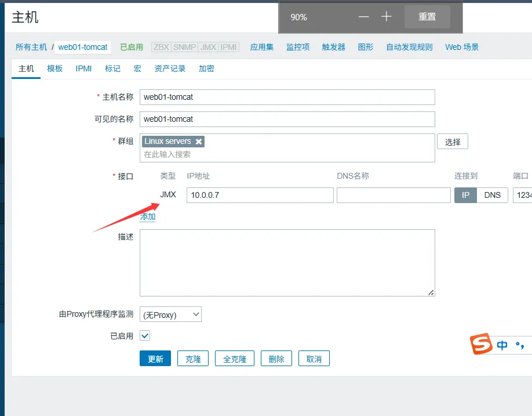Image resolution: width=532 pixels, height=416 pixels.
Task: Click the JMX availability status badge
Action: click(208, 47)
